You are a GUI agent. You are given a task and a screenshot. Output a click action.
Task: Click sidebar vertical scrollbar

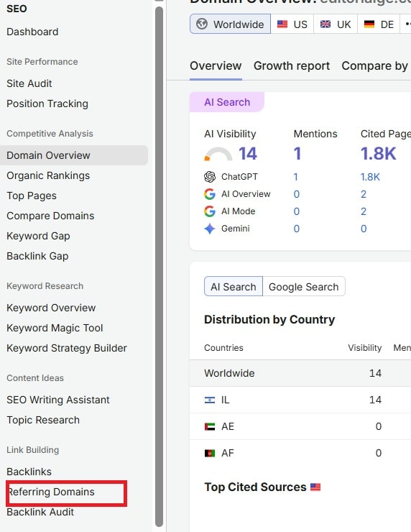coord(159,266)
